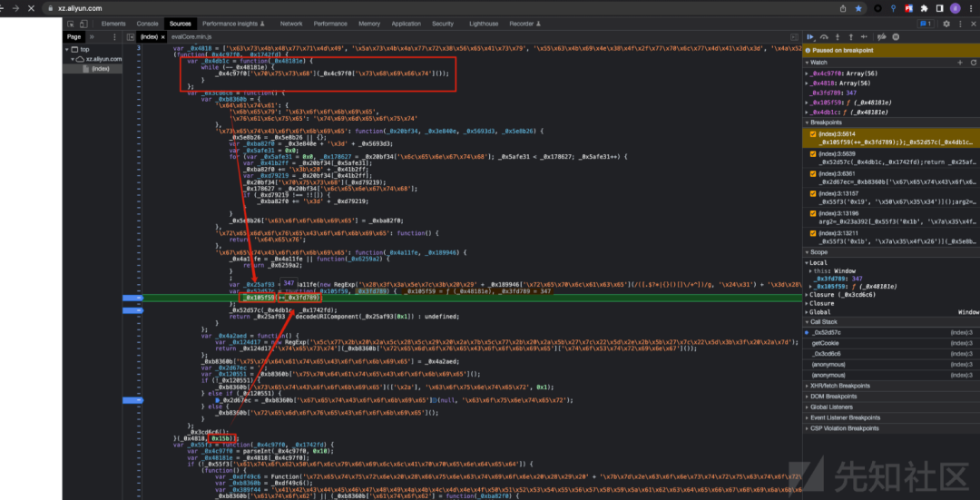Open the Performance insights tab

coord(233,24)
